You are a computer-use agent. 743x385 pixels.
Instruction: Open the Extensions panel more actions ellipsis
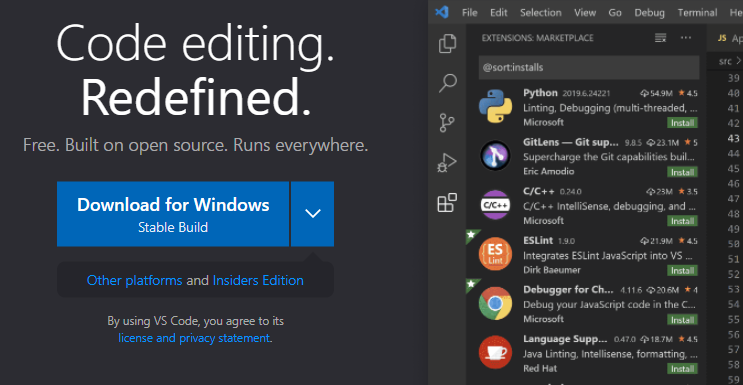(686, 38)
